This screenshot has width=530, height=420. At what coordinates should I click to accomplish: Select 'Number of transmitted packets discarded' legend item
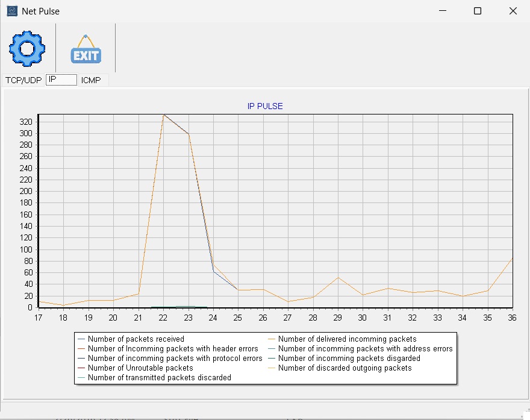click(x=159, y=378)
